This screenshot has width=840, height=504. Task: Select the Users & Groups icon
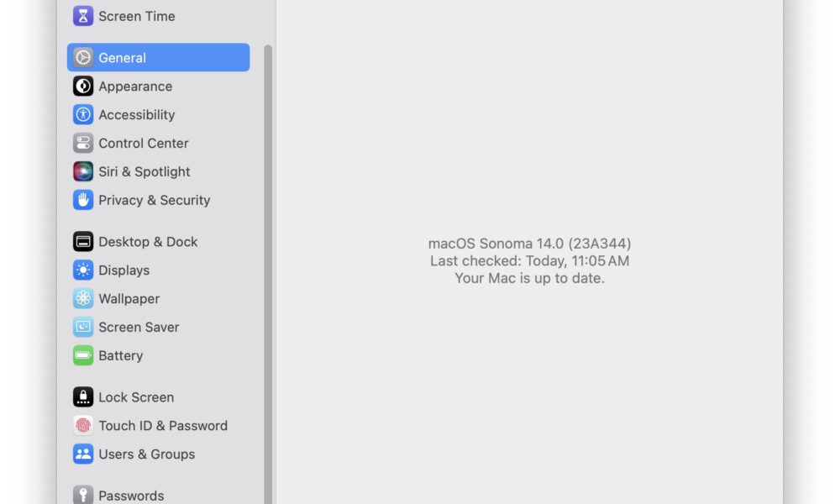pos(83,454)
